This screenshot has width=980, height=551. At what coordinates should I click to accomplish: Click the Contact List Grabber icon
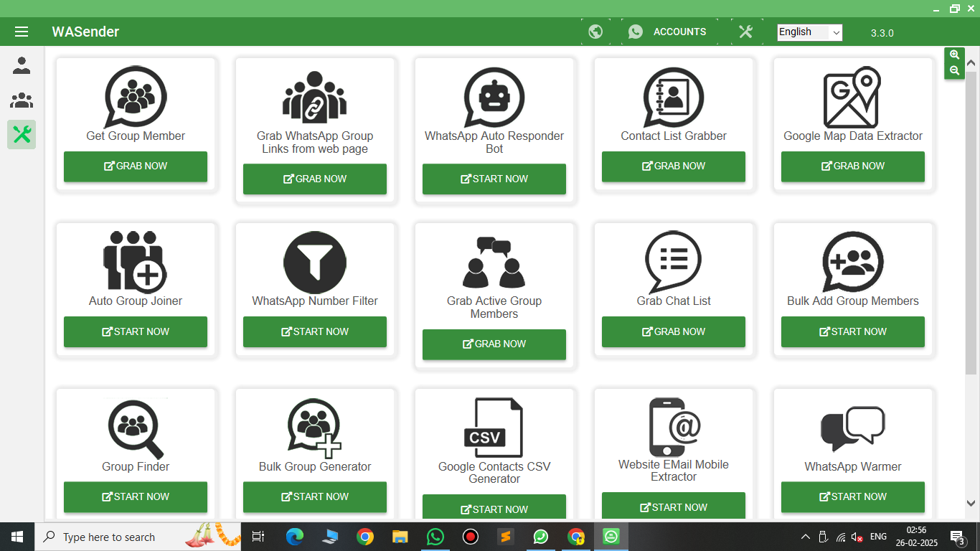point(674,97)
